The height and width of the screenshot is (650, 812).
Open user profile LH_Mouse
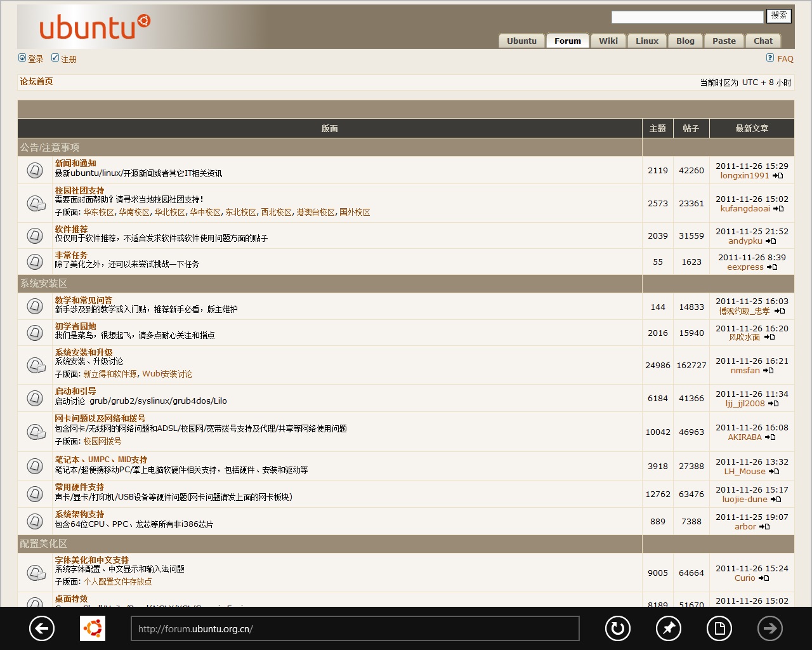coord(745,472)
